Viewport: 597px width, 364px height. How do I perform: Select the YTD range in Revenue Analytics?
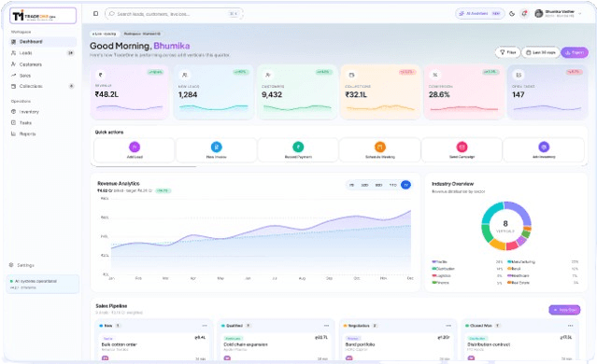point(393,185)
